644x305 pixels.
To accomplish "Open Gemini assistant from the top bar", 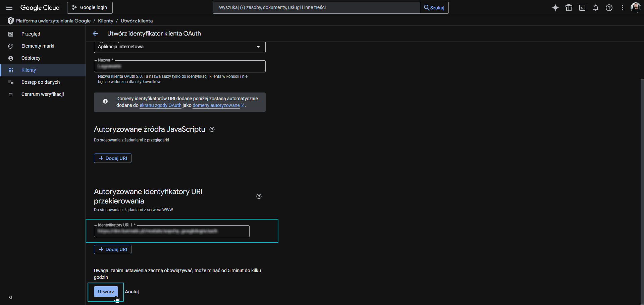I will [x=555, y=7].
